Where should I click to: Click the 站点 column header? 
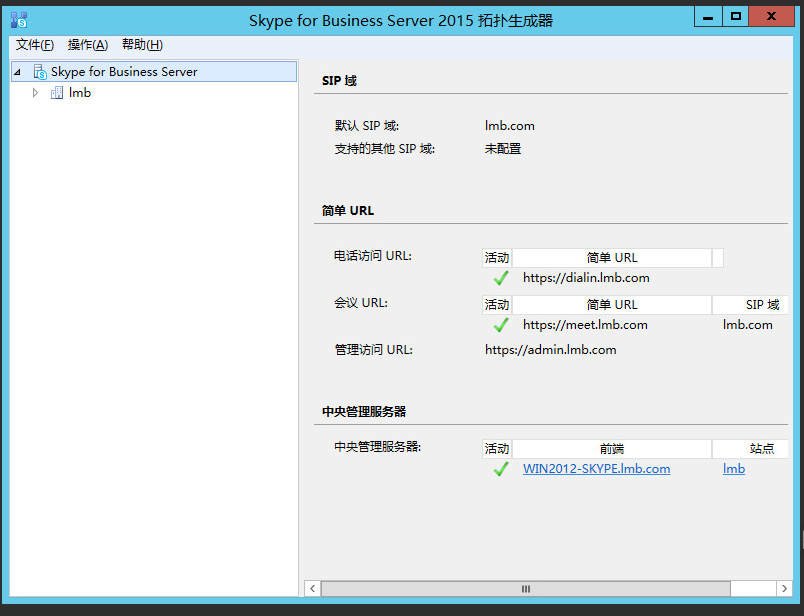750,449
